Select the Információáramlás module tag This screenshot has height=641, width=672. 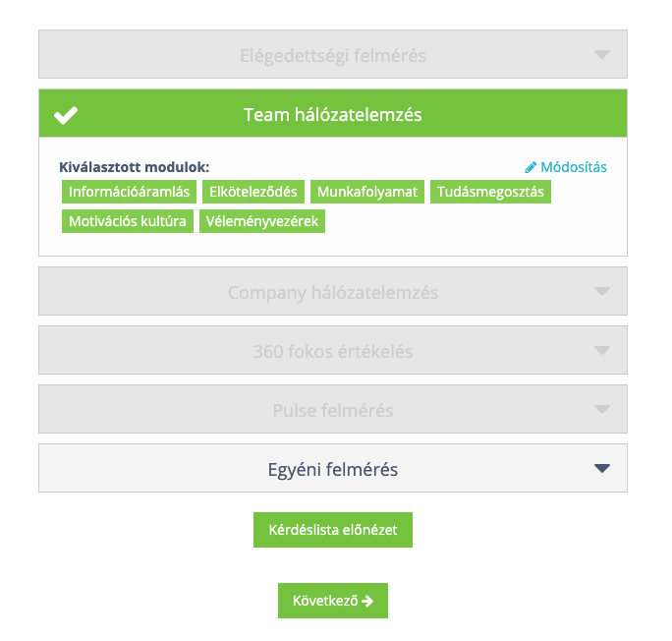click(129, 192)
